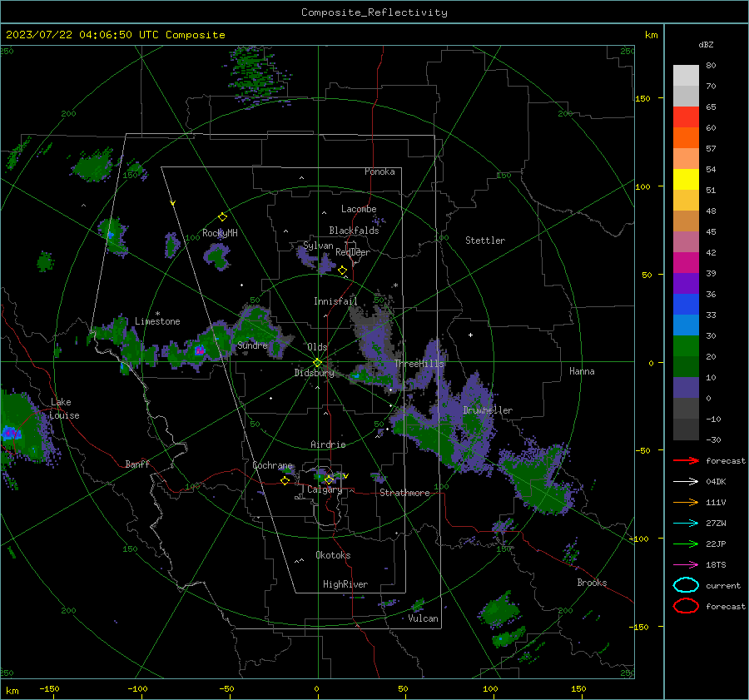Click the Vulcan town label
The height and width of the screenshot is (700, 749).
(424, 618)
